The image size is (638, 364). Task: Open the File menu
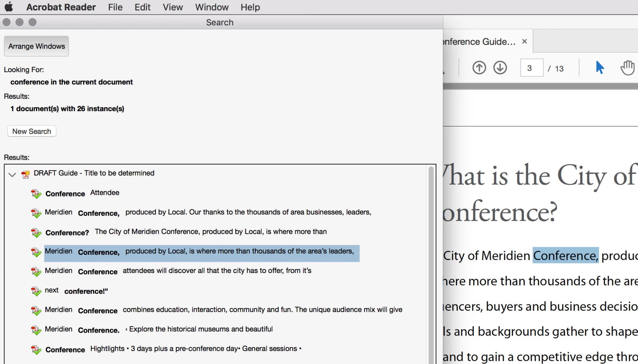point(115,7)
